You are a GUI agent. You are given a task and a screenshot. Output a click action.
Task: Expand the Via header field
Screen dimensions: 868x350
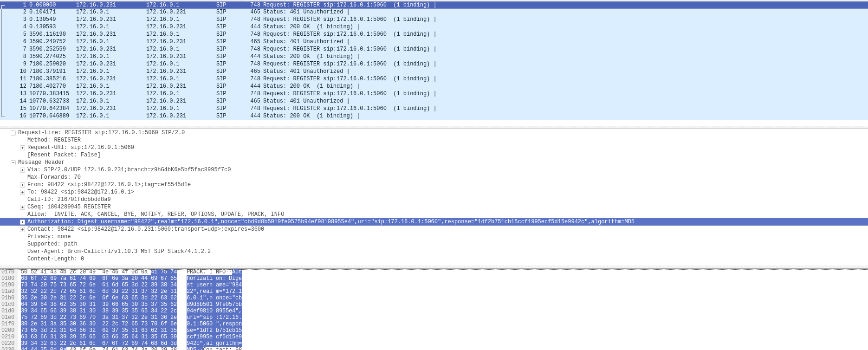click(x=22, y=170)
